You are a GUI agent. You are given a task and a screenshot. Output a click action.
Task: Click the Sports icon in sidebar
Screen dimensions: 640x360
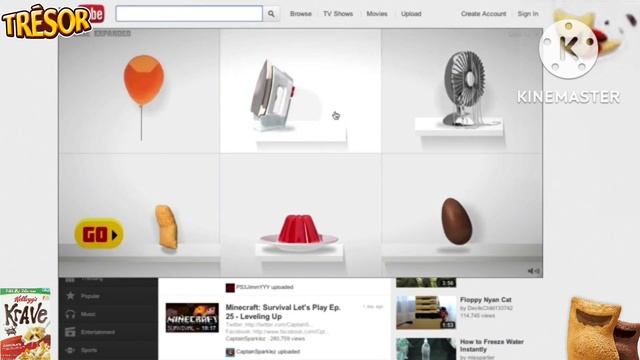coord(70,350)
